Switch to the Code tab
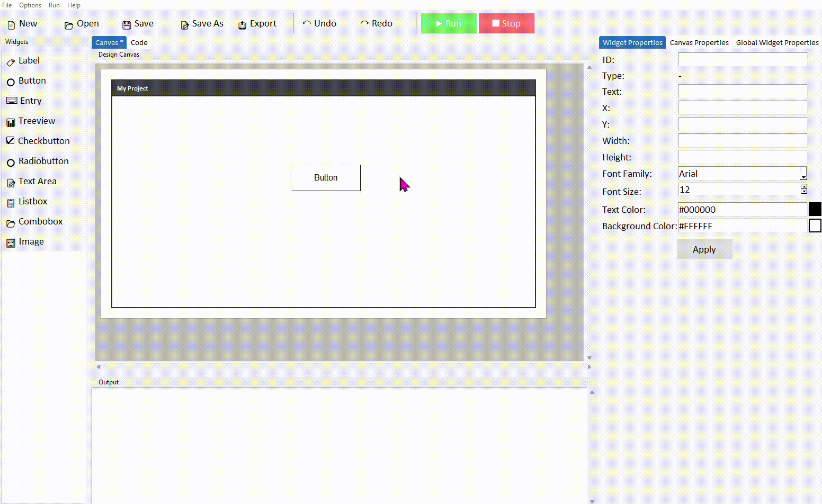Screen dimensions: 822x504 [x=139, y=42]
